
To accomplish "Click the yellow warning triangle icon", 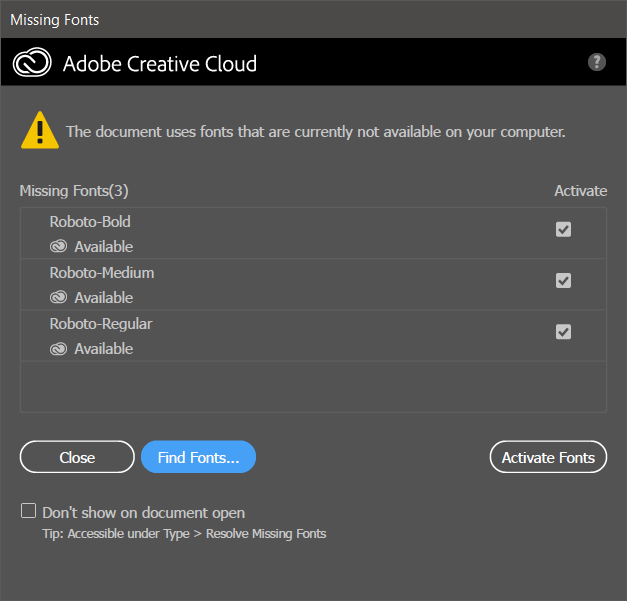I will point(40,130).
